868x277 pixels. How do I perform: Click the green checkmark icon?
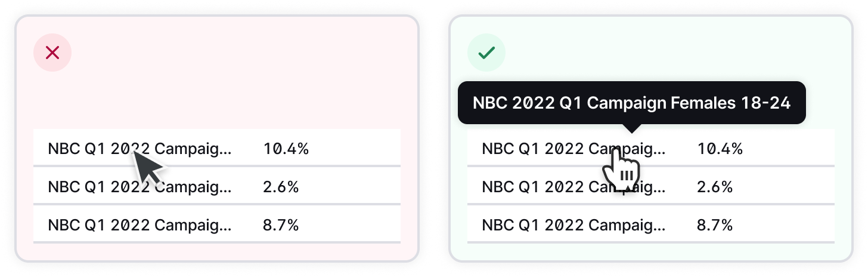[486, 53]
